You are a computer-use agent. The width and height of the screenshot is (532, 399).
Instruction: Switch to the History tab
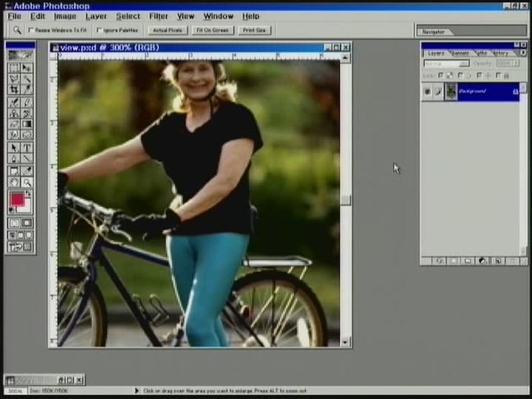[501, 54]
